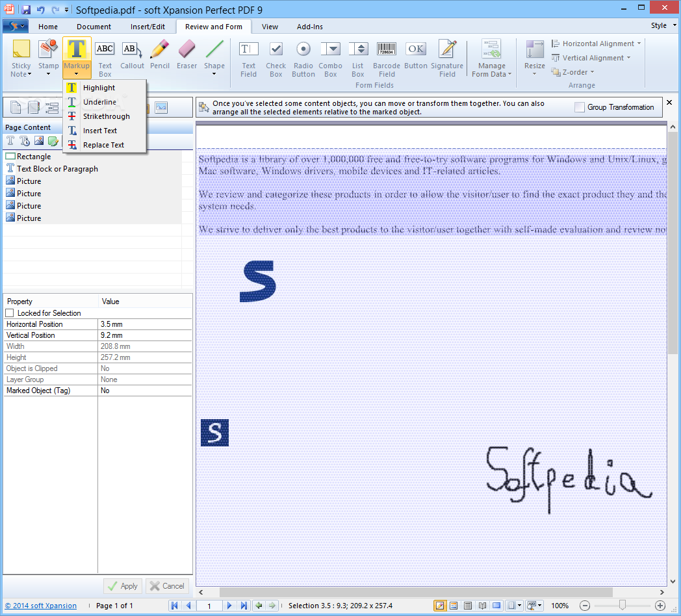Choose Highlight from Markup menu

pyautogui.click(x=105, y=88)
